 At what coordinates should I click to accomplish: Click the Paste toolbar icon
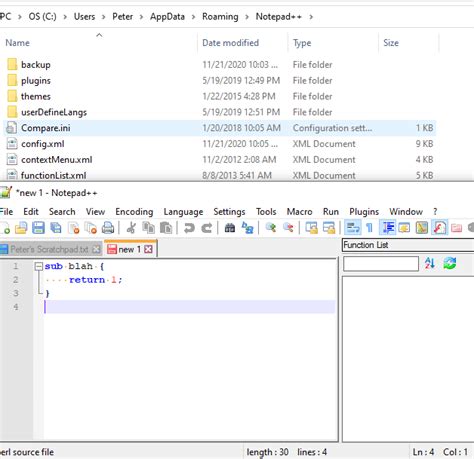click(x=166, y=228)
